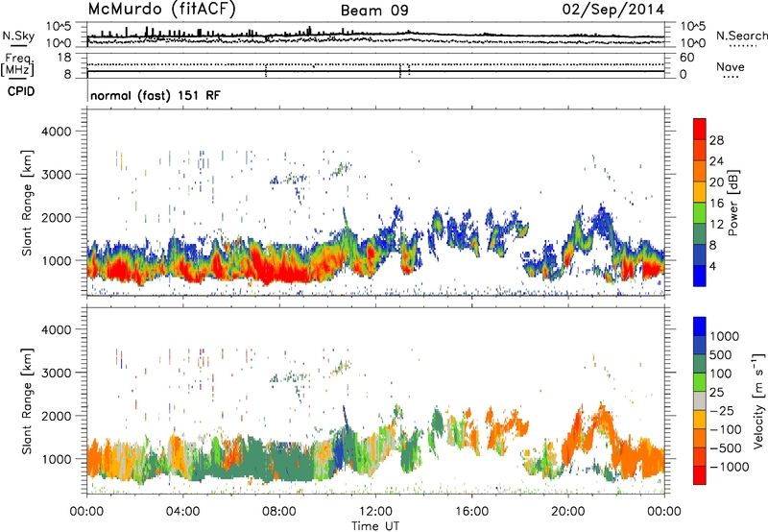Click the 'Power [dB]' colorbar label
The image size is (768, 532).
pos(733,203)
